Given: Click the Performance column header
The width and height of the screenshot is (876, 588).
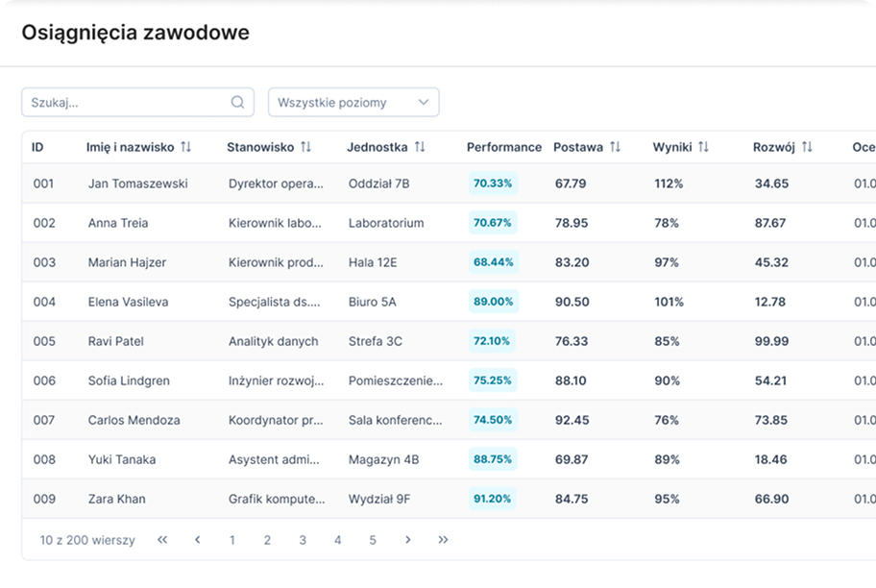Looking at the screenshot, I should pyautogui.click(x=504, y=147).
